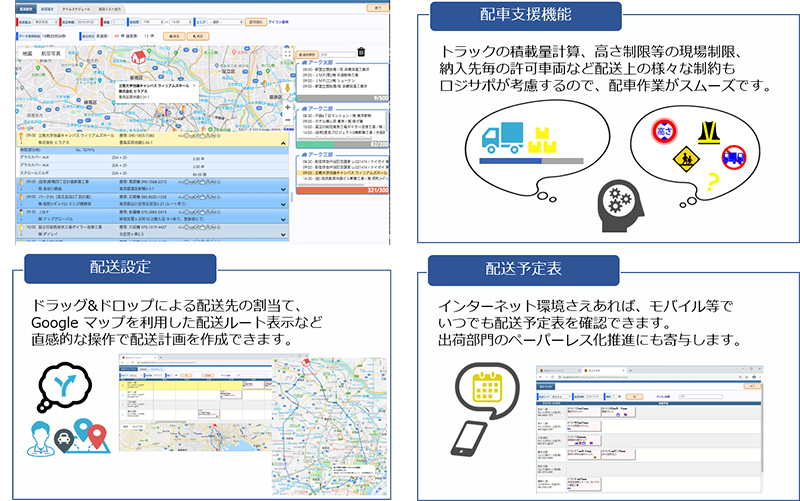Toggle fullscreen view on the map
This screenshot has width=800, height=501.
pos(286,50)
